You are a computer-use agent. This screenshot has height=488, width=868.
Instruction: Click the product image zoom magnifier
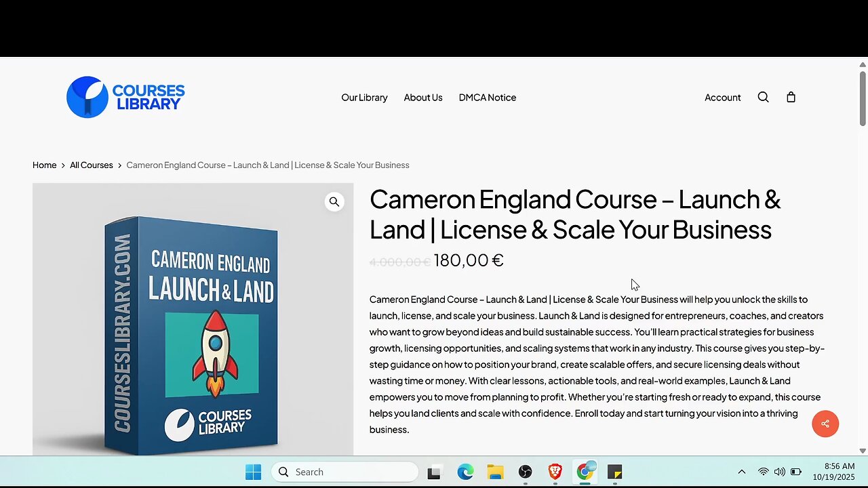click(334, 202)
